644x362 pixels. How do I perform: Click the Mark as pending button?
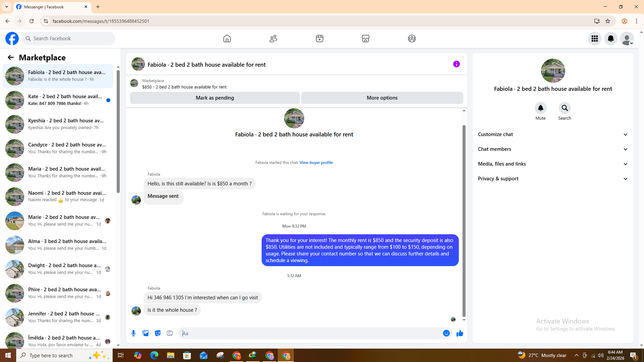pos(215,98)
